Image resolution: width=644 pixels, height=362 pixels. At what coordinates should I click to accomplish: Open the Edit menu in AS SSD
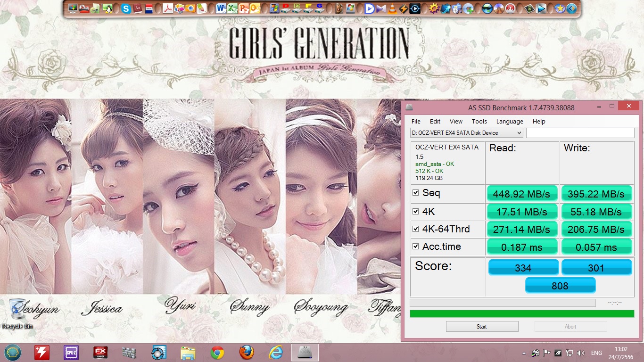pos(435,121)
